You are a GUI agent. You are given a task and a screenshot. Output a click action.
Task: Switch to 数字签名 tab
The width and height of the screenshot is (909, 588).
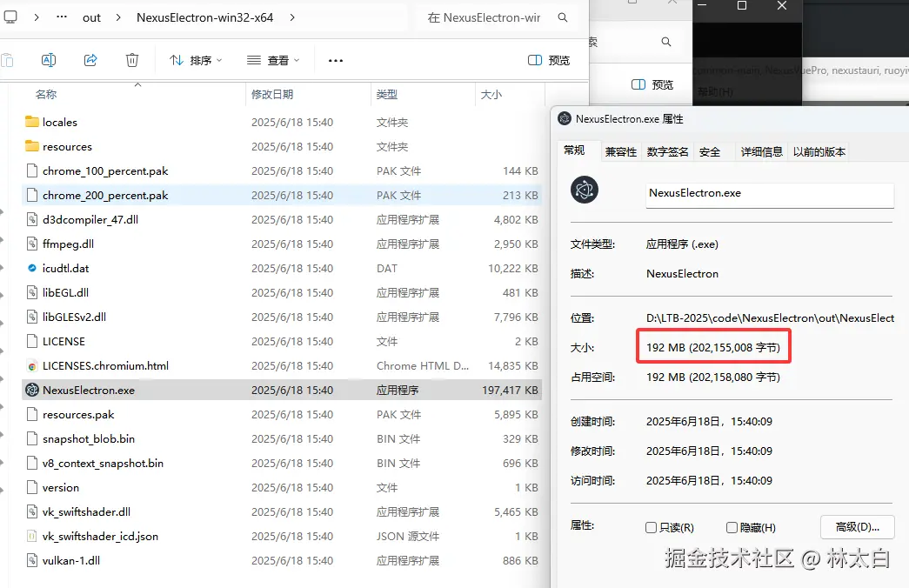coord(668,152)
